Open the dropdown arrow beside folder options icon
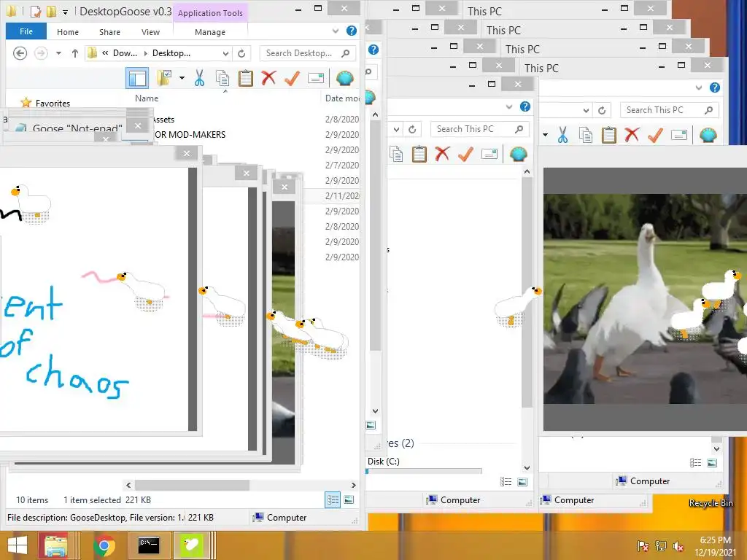Image resolution: width=747 pixels, height=560 pixels. (182, 78)
